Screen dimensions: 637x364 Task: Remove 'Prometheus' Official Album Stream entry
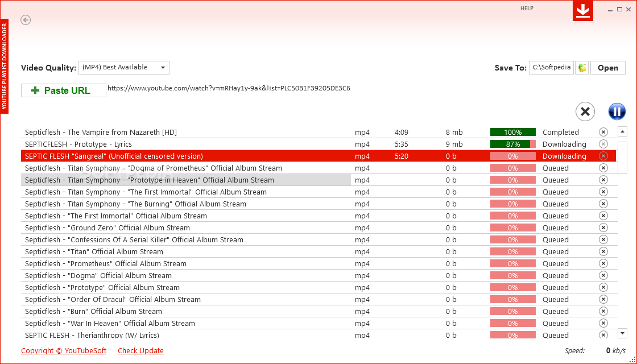pyautogui.click(x=603, y=263)
